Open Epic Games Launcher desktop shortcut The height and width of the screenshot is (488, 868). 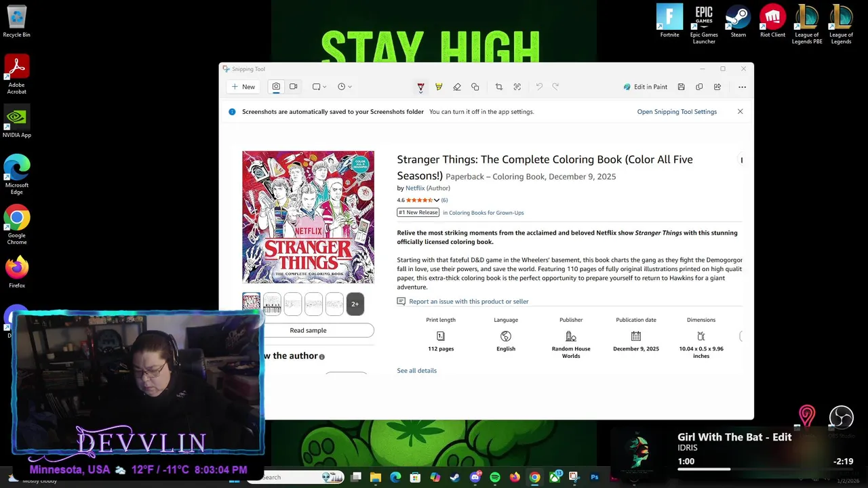[704, 24]
